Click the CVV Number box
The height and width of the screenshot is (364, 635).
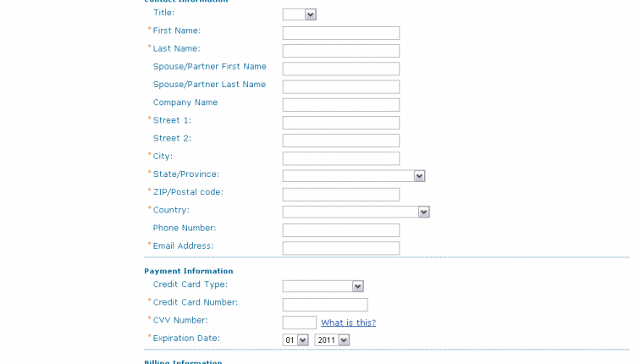coord(299,323)
